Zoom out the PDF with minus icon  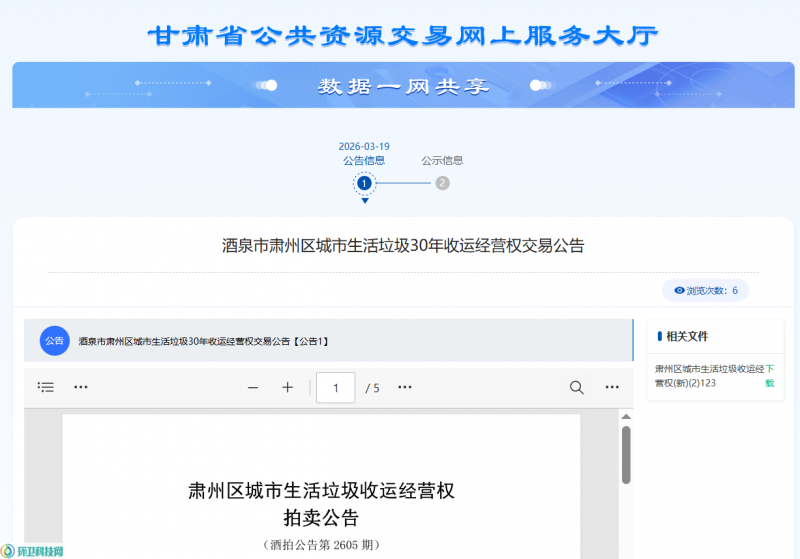[253, 387]
